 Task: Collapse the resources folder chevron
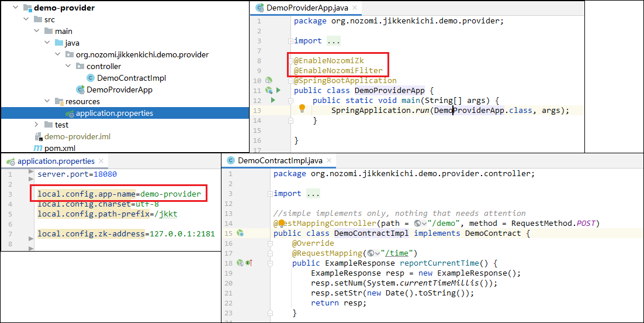click(47, 101)
